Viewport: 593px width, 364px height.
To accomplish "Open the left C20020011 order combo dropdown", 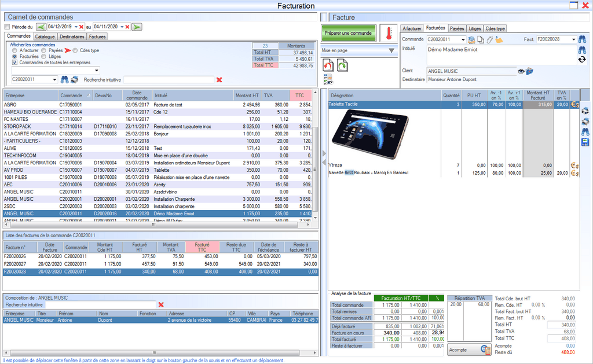I will click(55, 79).
